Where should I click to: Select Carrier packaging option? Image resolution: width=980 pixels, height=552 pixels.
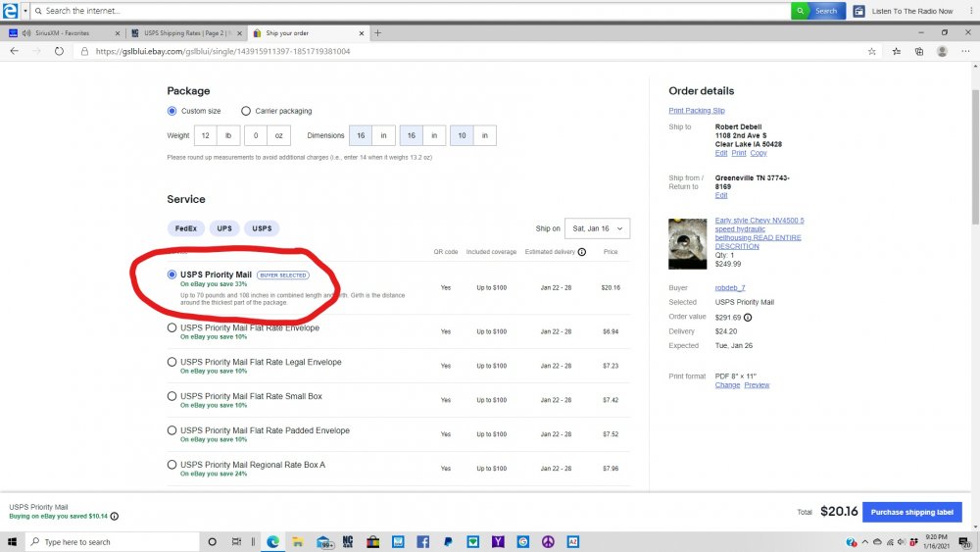(246, 111)
